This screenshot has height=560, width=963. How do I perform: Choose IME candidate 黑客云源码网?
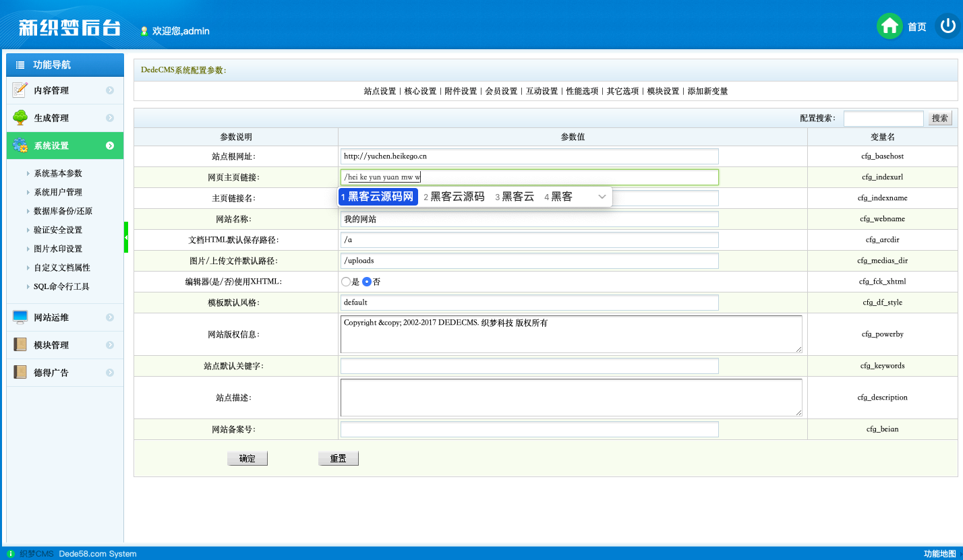(378, 197)
